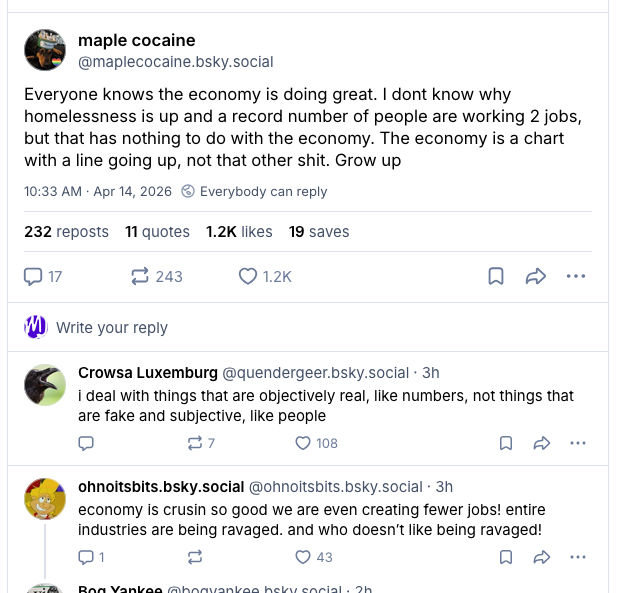
Task: View the 11 quotes list
Action: pyautogui.click(x=157, y=232)
